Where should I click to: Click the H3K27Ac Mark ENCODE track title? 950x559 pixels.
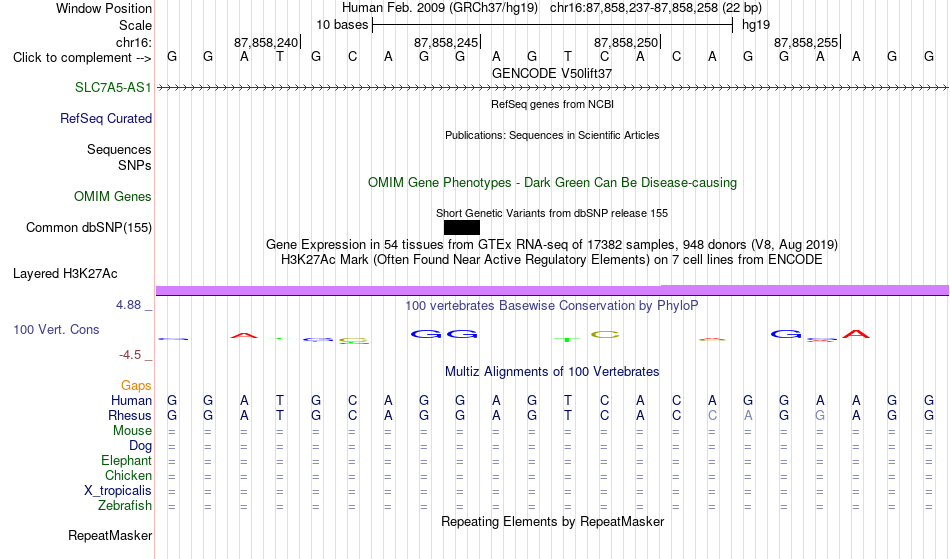pyautogui.click(x=552, y=260)
